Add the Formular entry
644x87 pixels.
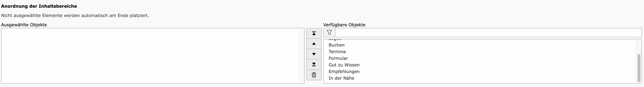pyautogui.click(x=338, y=58)
